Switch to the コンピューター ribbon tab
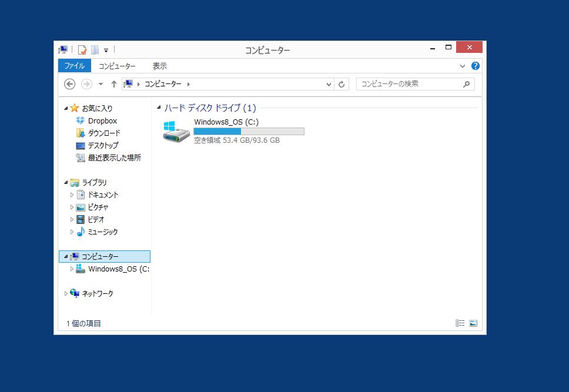 coord(117,66)
